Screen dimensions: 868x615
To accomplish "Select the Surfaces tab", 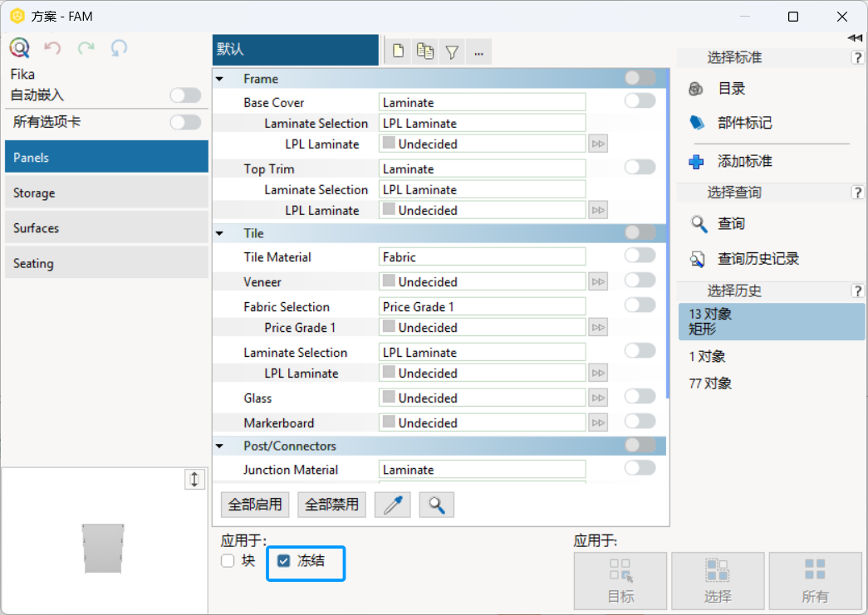I will pyautogui.click(x=106, y=228).
